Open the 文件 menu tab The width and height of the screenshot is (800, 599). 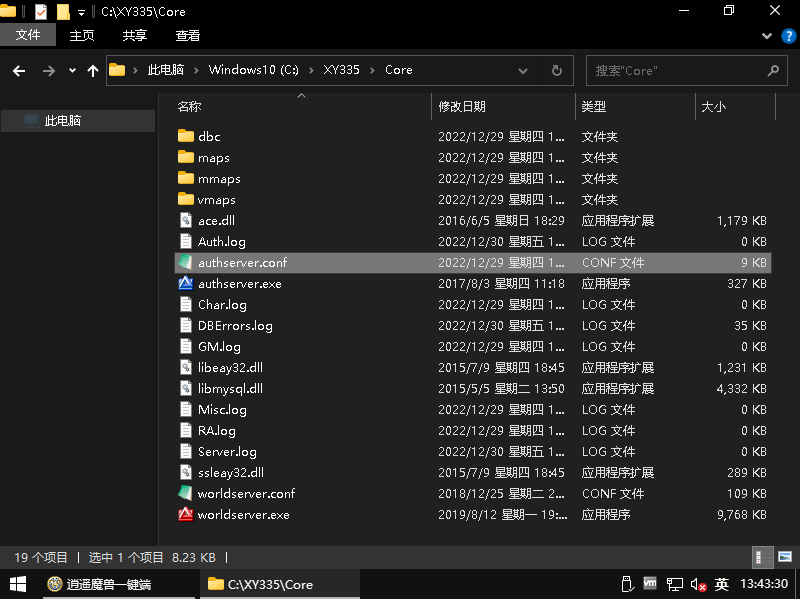[28, 35]
